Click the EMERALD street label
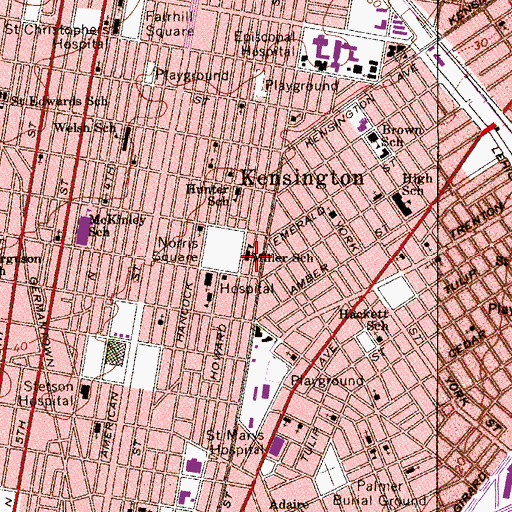Viewport: 512px width, 512px height. point(299,225)
